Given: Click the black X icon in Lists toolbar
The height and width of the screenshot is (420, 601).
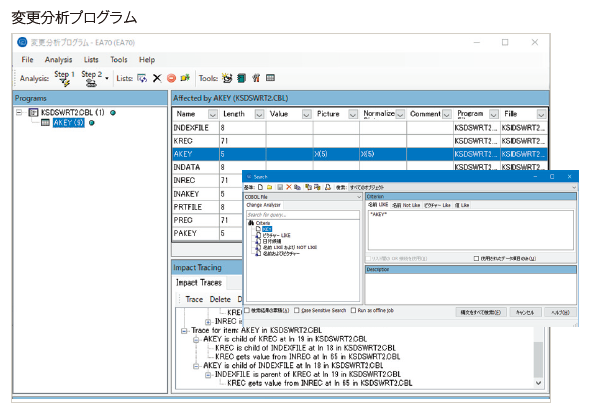Looking at the screenshot, I should [x=157, y=78].
